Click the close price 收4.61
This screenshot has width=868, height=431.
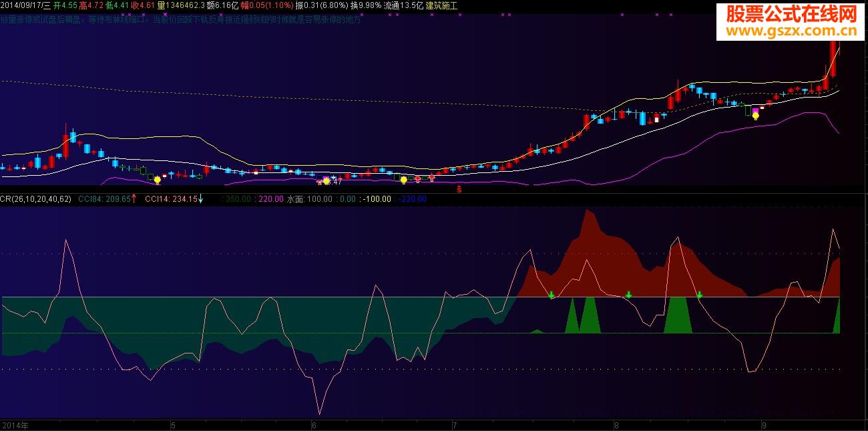143,5
